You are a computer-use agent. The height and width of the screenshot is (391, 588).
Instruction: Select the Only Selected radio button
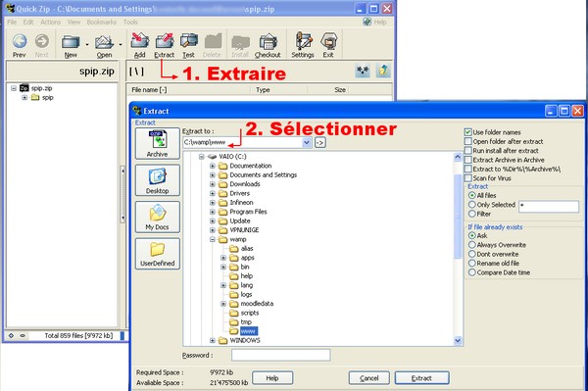pyautogui.click(x=472, y=205)
